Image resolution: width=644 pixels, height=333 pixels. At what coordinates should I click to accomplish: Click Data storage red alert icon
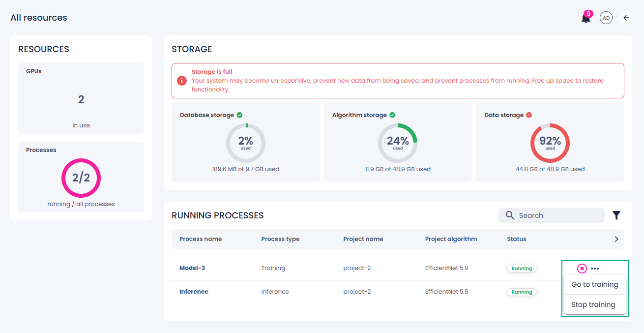(529, 115)
